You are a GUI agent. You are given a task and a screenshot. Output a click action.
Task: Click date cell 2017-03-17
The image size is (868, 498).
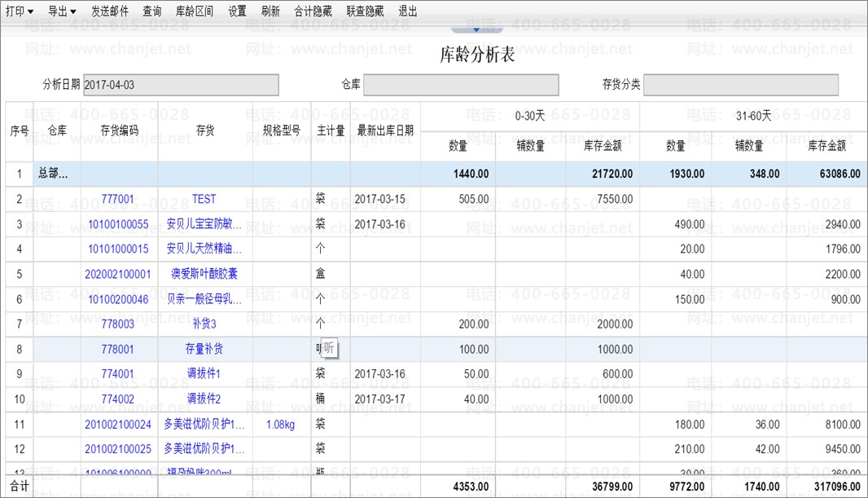(x=379, y=399)
